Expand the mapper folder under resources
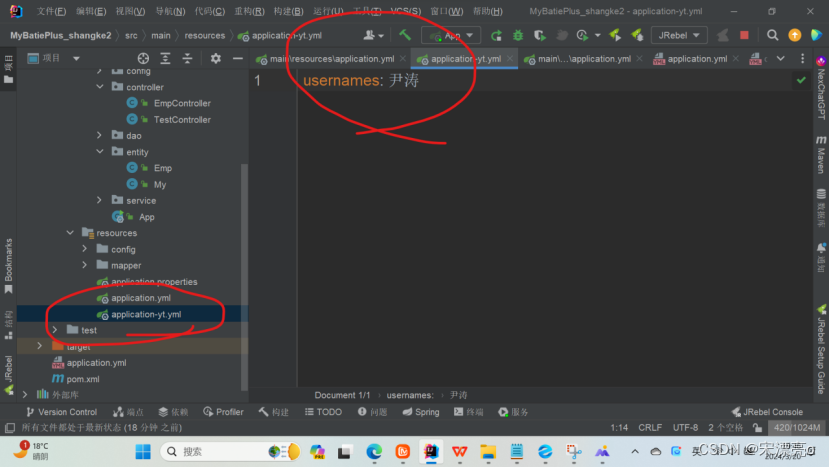 click(85, 266)
